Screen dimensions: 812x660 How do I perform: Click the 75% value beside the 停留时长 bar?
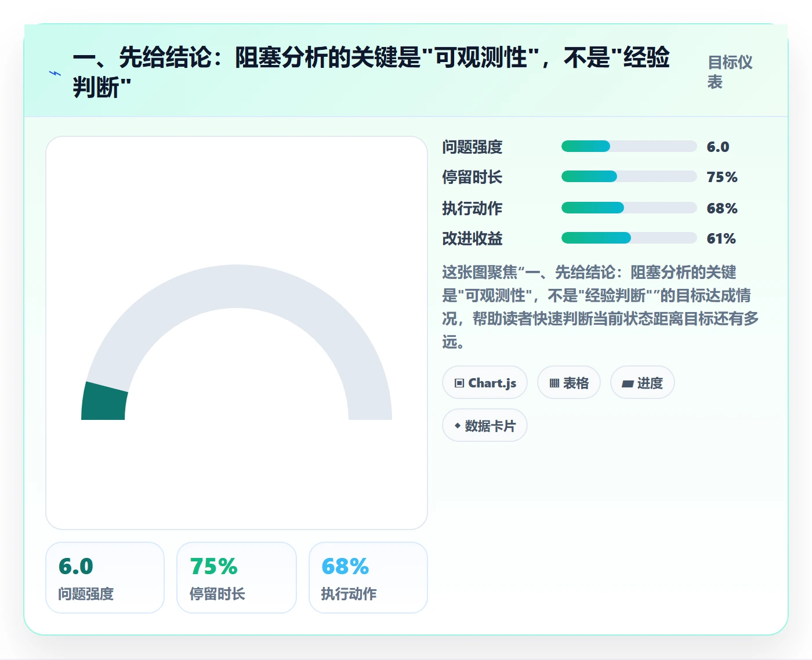coord(722,177)
